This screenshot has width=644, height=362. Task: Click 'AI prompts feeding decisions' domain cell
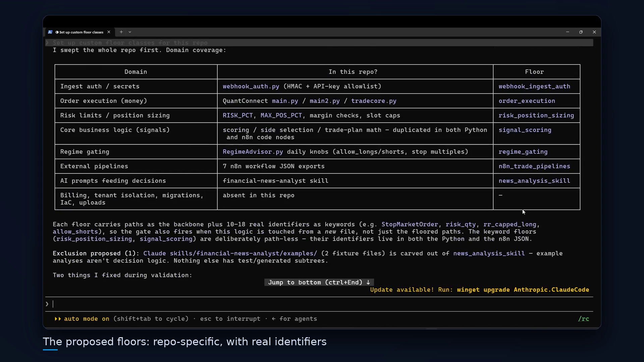pos(136,181)
